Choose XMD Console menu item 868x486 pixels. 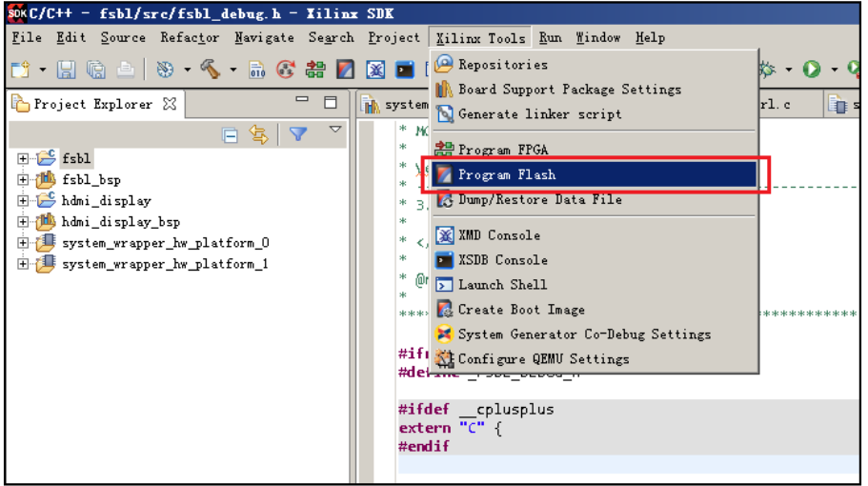[x=594, y=235]
